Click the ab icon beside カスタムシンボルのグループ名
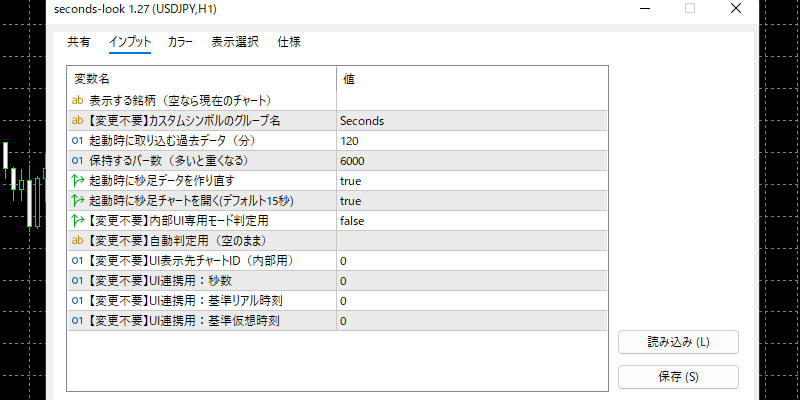This screenshot has width=800, height=400. [77, 120]
